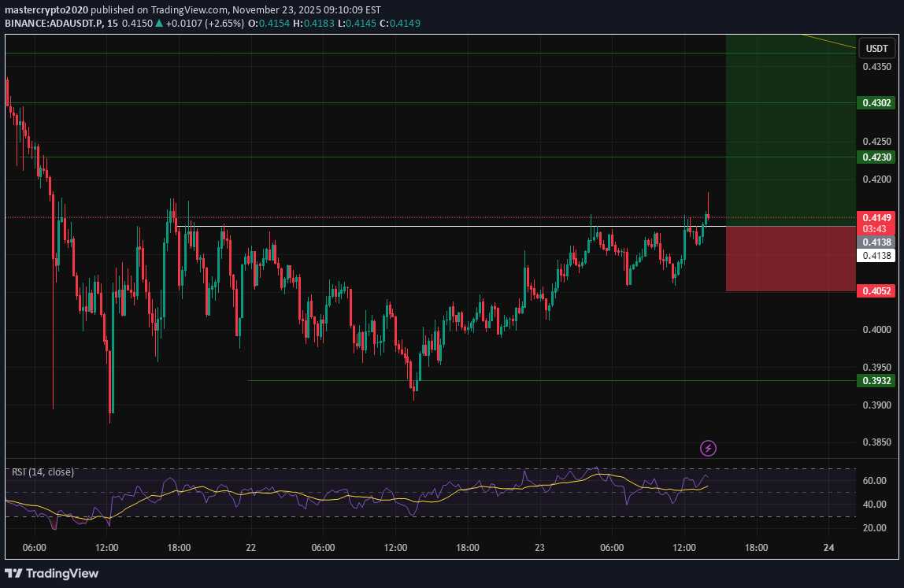Screen dimensions: 904x588
Task: Select the red 0.4149 current price label
Action: click(x=876, y=218)
